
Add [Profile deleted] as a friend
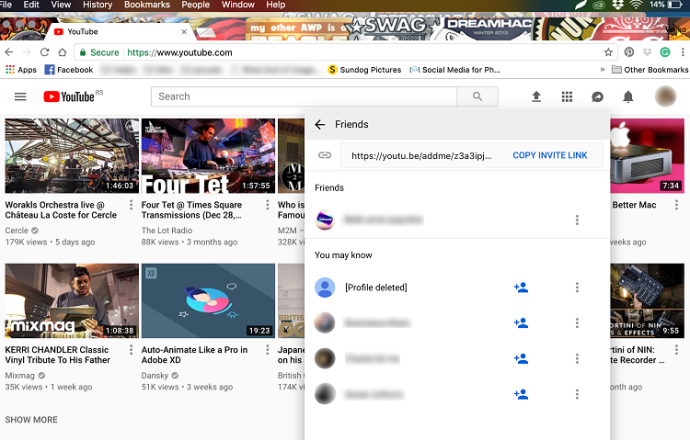point(521,287)
